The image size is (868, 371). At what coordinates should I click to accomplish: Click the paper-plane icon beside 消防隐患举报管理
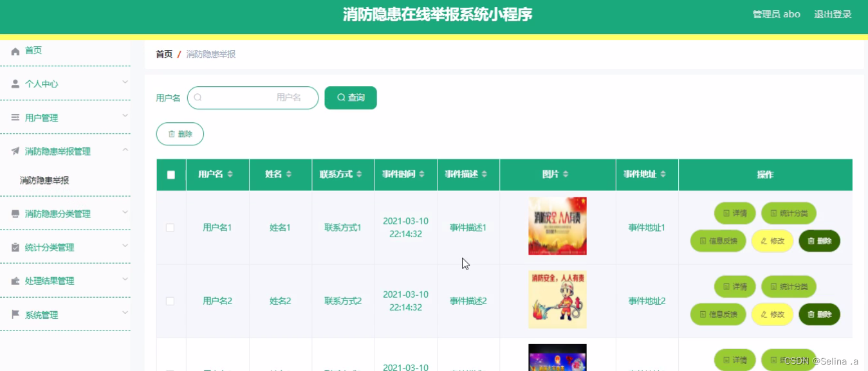tap(15, 152)
